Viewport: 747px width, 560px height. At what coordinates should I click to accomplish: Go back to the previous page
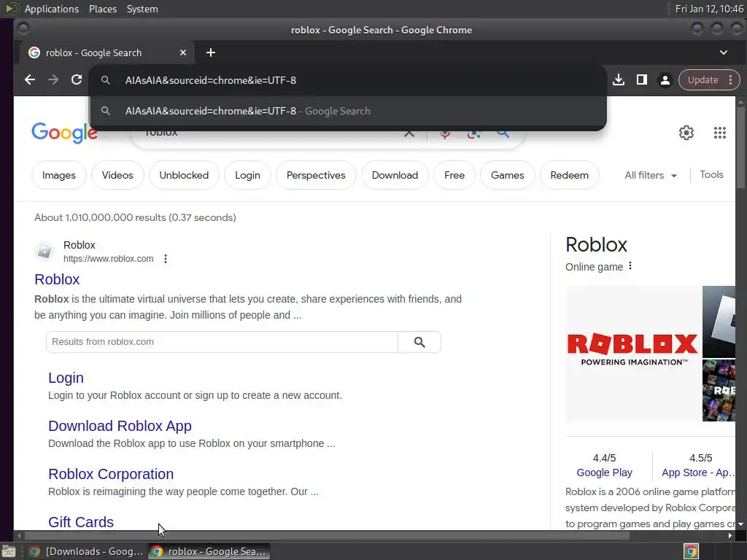(29, 80)
